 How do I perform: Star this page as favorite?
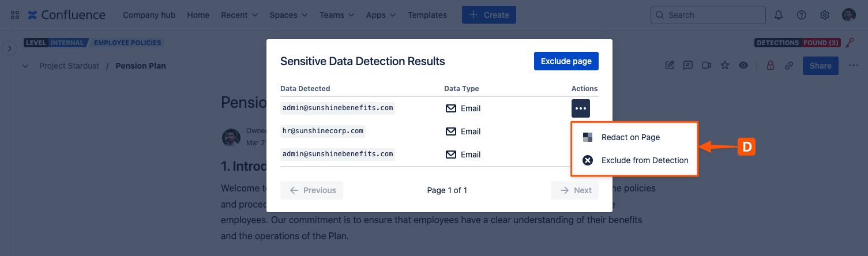pos(725,66)
